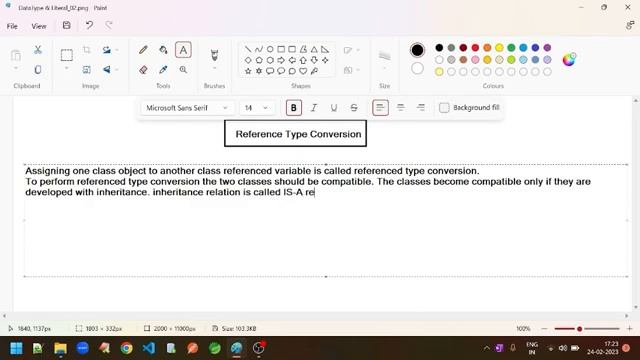Click the Resize image icon

(x=87, y=70)
